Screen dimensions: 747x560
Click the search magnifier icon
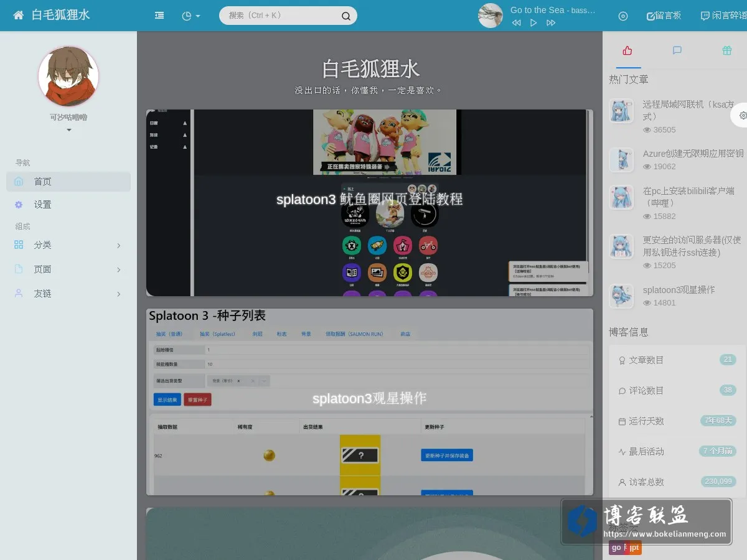345,16
